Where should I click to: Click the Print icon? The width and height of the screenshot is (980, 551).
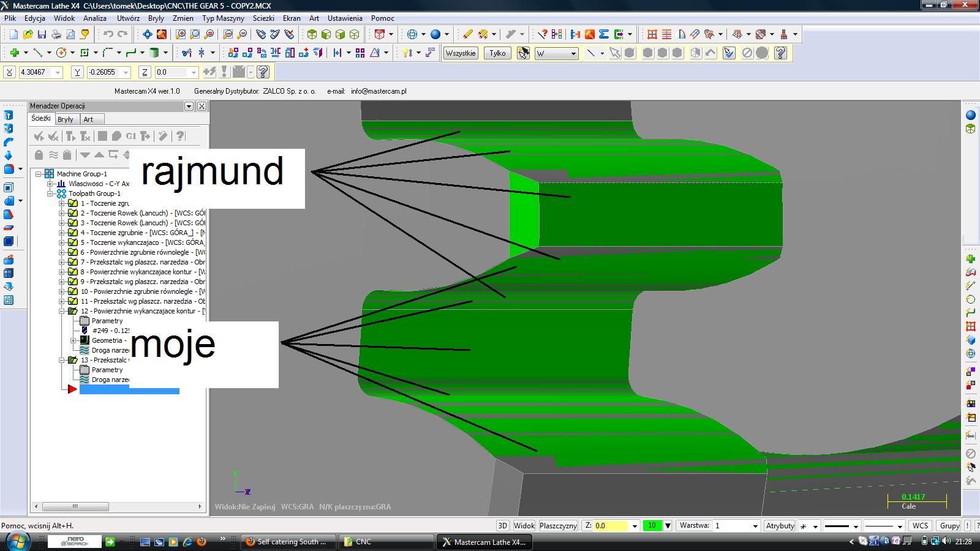(56, 34)
